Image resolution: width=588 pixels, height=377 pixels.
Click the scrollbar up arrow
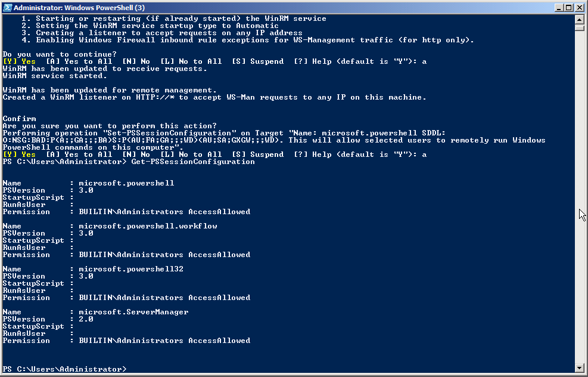tap(579, 18)
